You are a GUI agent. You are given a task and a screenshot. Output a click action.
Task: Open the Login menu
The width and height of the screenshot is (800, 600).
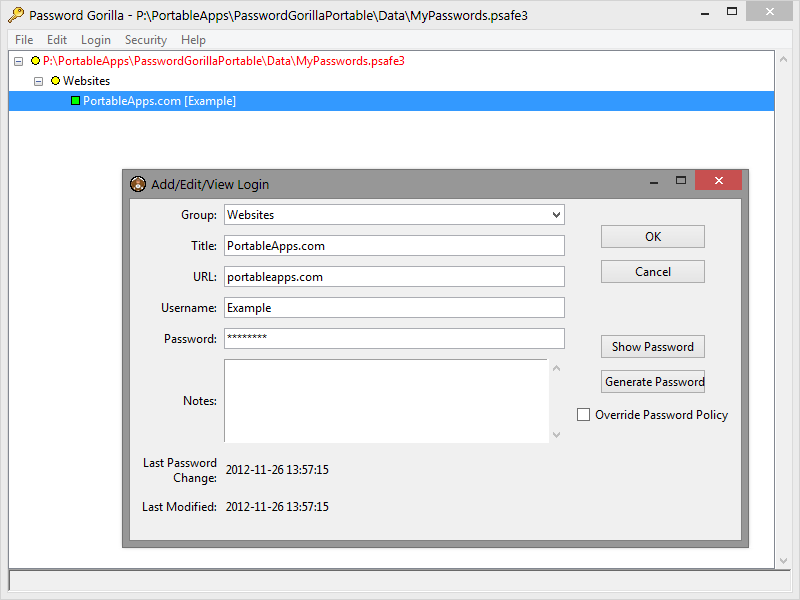(x=96, y=40)
